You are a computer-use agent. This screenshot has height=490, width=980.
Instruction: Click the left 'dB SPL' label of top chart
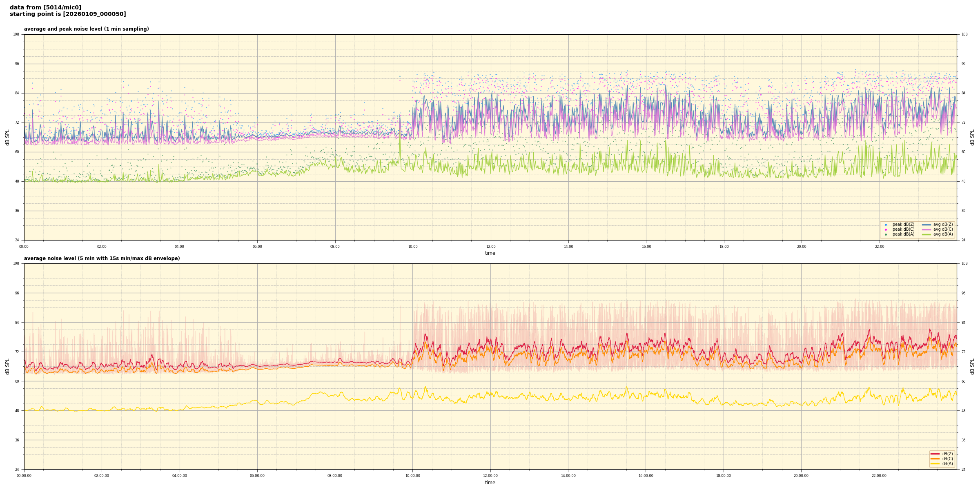[x=7, y=137]
